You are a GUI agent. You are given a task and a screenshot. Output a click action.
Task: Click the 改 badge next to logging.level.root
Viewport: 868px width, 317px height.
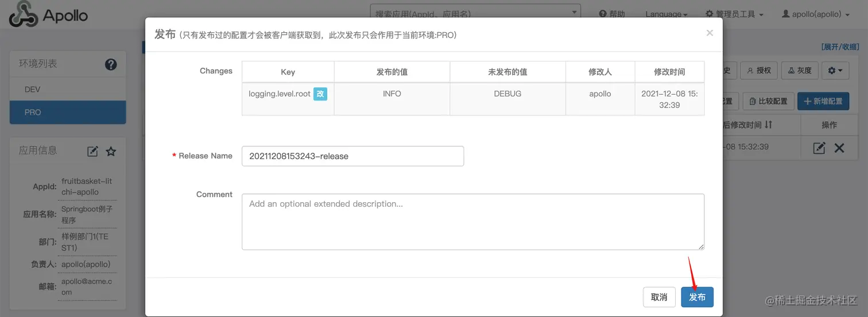pos(320,94)
